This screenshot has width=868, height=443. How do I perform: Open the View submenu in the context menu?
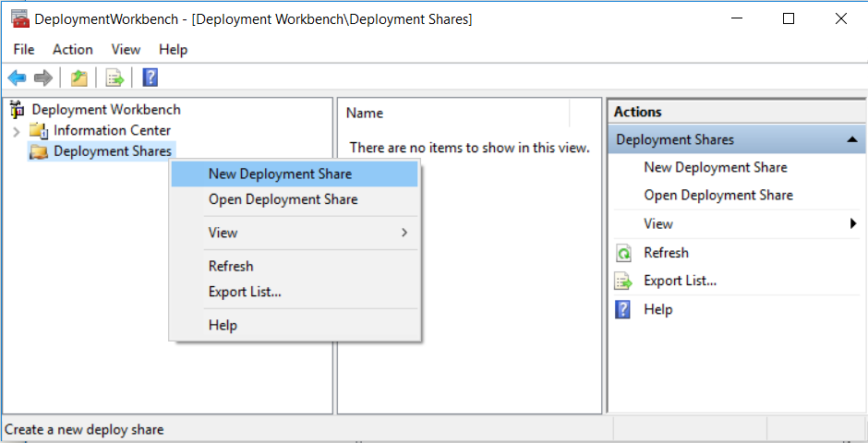[x=294, y=233]
